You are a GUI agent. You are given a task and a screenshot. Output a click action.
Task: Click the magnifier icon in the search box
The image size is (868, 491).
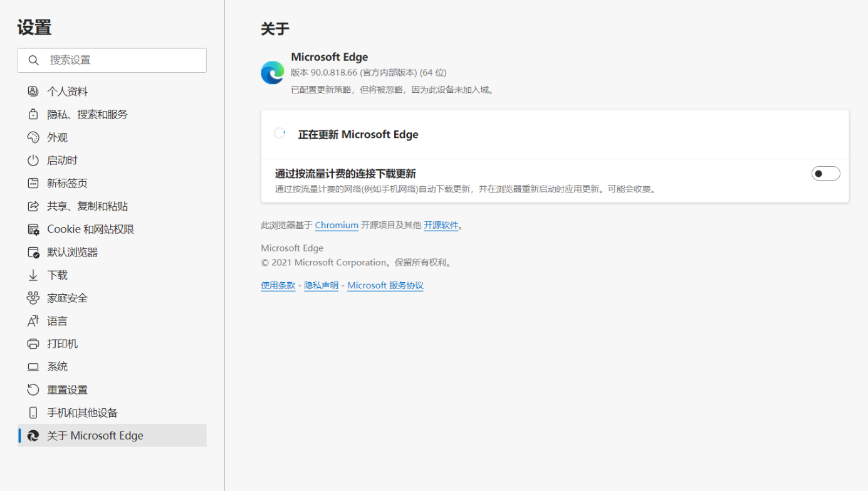tap(34, 60)
